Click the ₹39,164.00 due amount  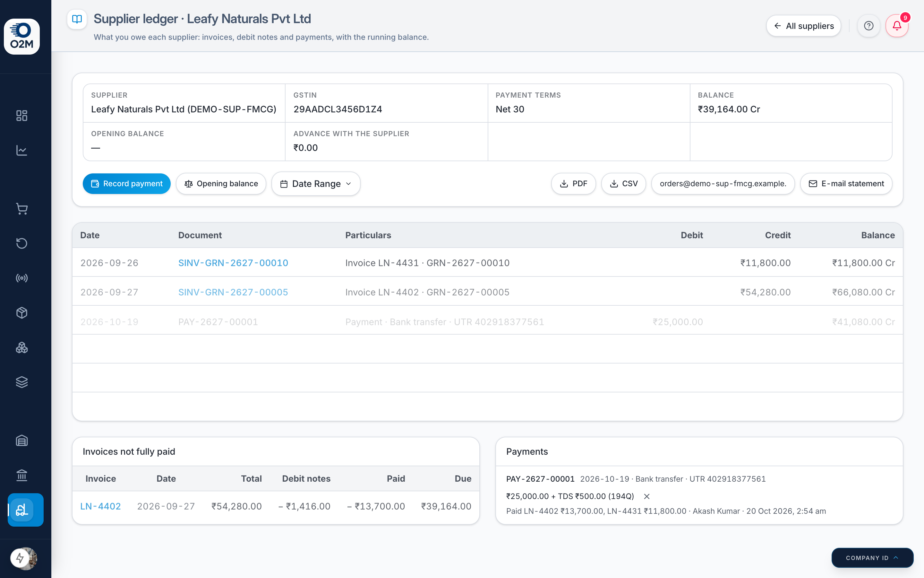pyautogui.click(x=446, y=506)
